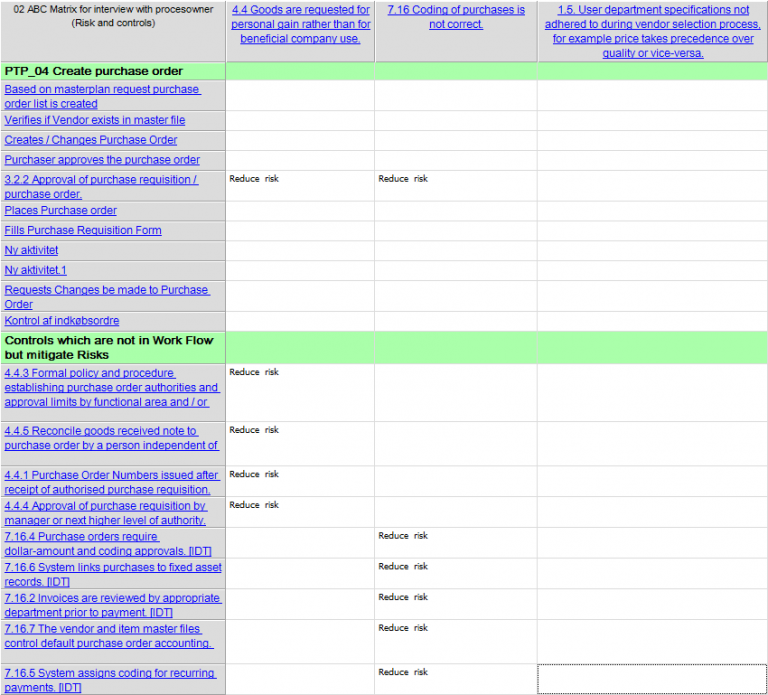
Task: Click the 'Ny aktivitet' link
Action: tap(31, 250)
